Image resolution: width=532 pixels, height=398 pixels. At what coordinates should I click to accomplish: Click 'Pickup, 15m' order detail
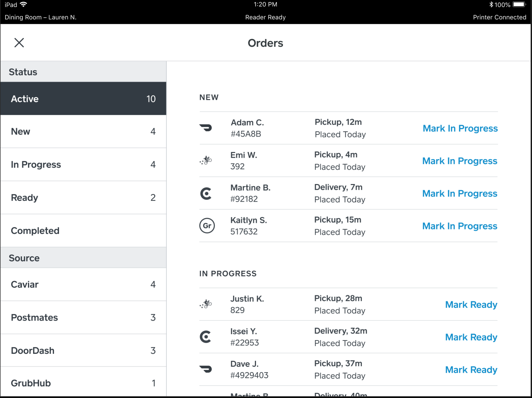[x=338, y=220]
